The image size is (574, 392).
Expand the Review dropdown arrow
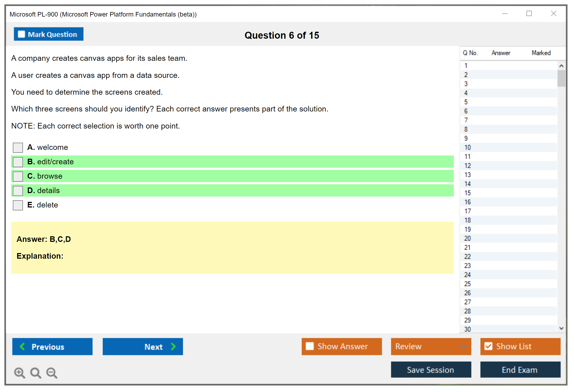pos(463,346)
